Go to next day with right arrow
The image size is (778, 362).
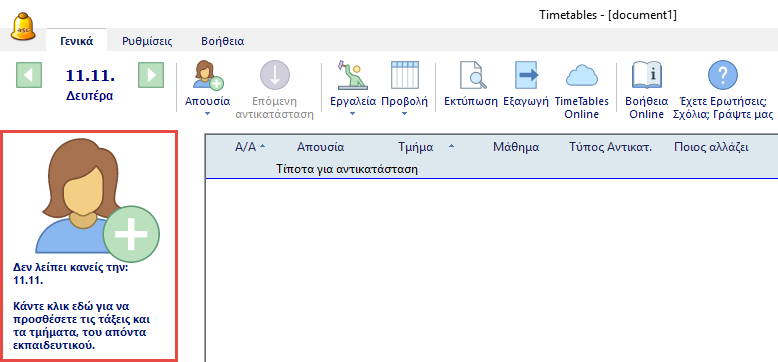pos(151,75)
